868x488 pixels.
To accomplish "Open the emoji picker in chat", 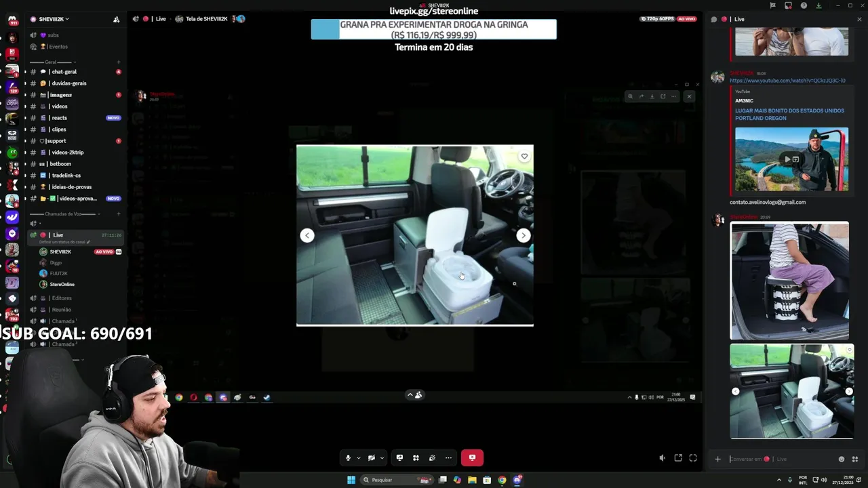I will 842,459.
